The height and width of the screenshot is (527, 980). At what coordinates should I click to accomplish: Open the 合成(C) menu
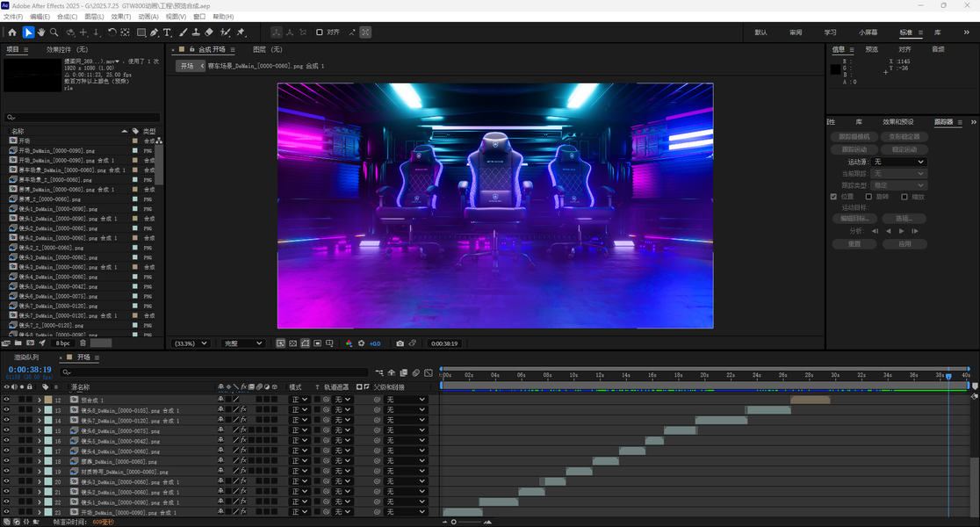click(x=68, y=17)
